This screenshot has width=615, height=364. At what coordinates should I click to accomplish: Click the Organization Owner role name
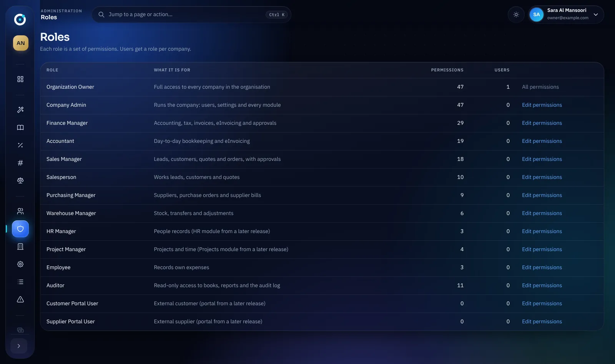[70, 87]
